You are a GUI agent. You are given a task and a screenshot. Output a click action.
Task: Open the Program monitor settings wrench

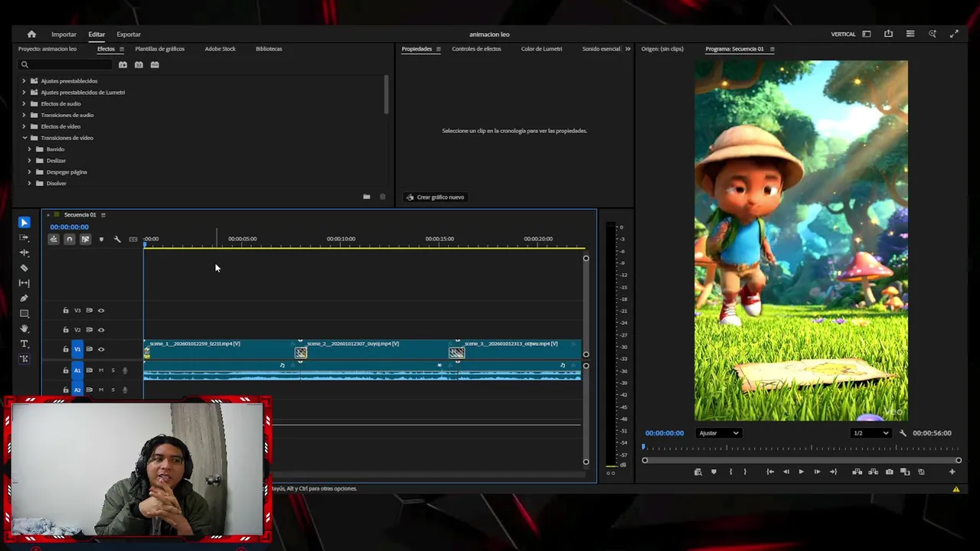[903, 433]
